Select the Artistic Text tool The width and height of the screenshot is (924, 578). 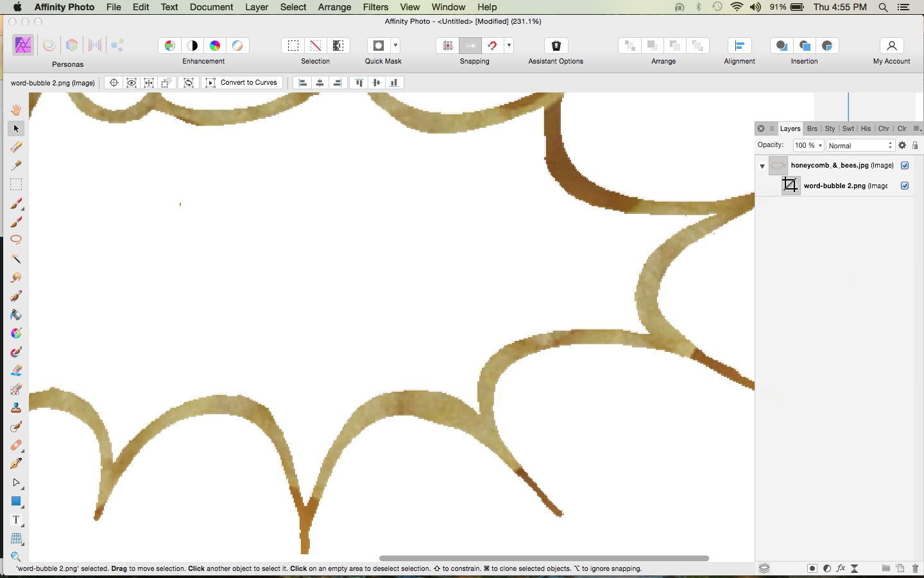[16, 520]
